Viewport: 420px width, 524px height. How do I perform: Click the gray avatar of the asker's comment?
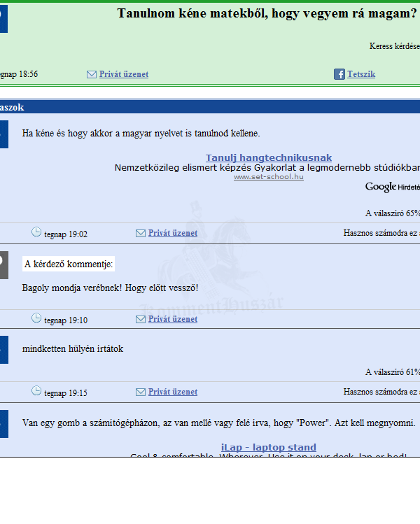(x=3, y=264)
